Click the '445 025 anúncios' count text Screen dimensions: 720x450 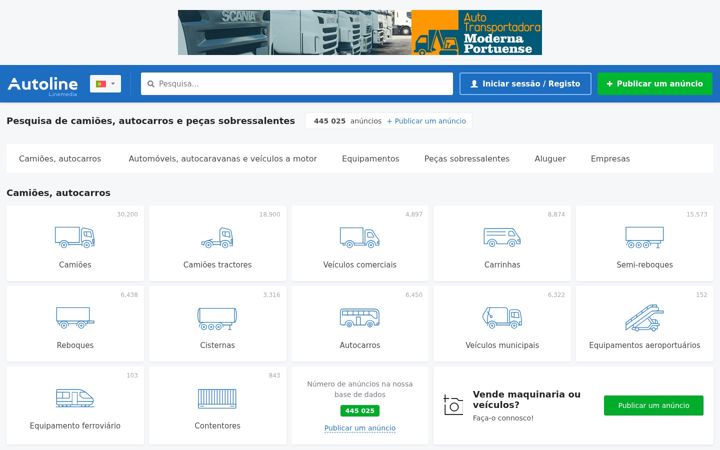point(348,121)
